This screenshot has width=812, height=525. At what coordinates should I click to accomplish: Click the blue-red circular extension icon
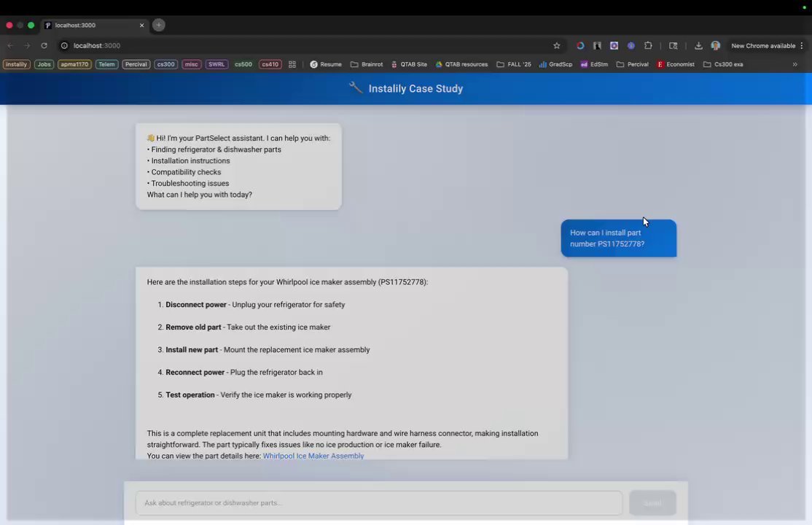[580, 46]
